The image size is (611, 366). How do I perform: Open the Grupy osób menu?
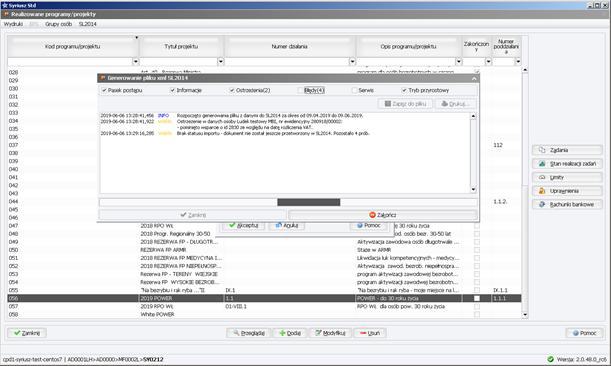pyautogui.click(x=58, y=24)
